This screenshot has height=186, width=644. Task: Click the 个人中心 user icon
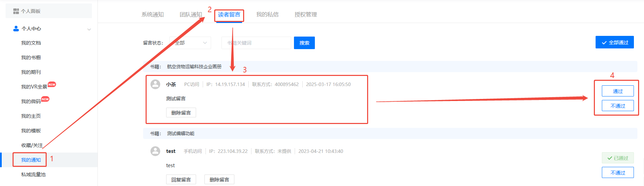[16, 29]
